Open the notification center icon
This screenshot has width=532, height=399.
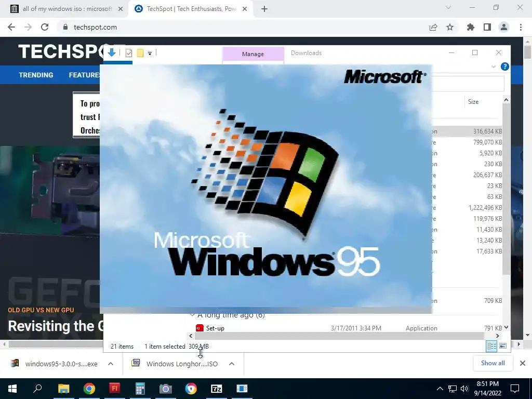tap(515, 389)
